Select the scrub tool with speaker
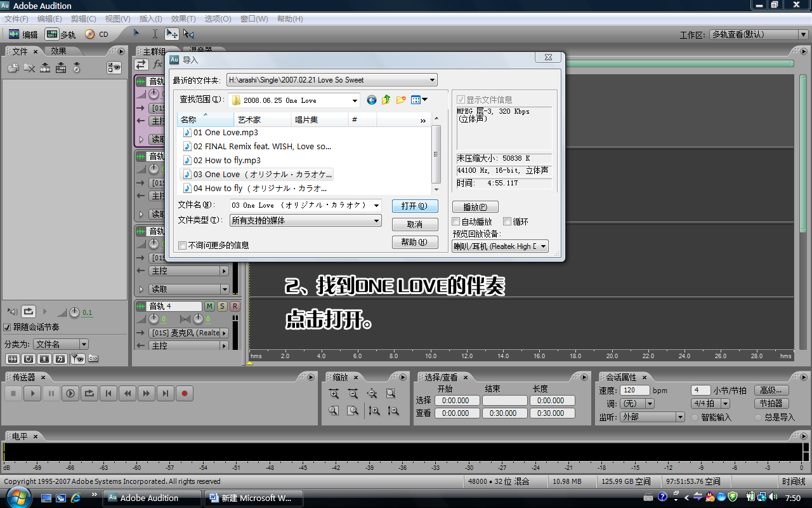The height and width of the screenshot is (508, 812). coord(188,34)
